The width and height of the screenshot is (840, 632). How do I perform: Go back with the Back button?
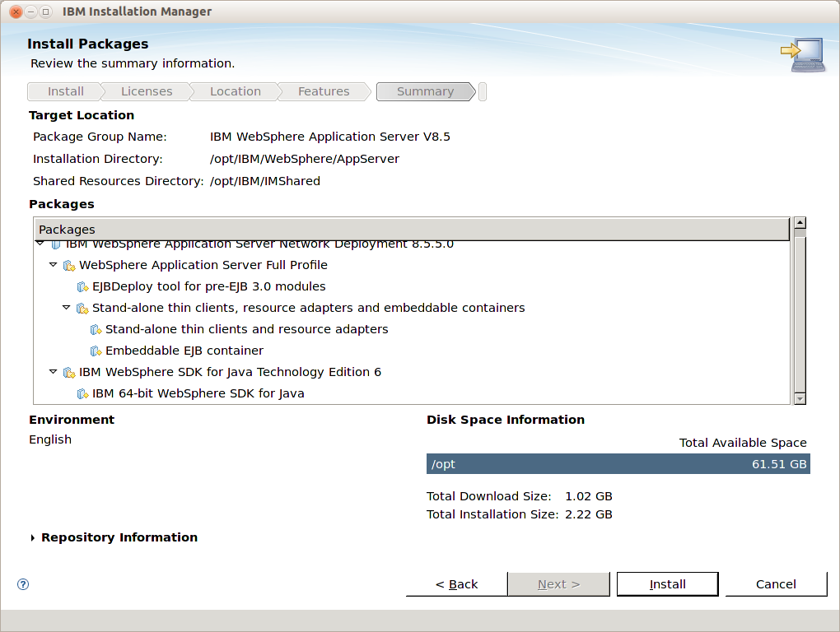456,583
